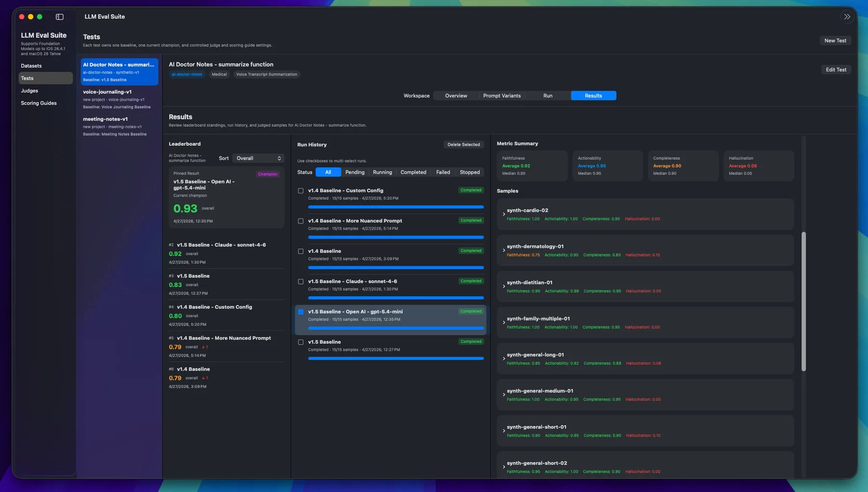Screen dimensions: 868x492
Task: Select the voice-journaling-v1 test
Action: tap(119, 99)
